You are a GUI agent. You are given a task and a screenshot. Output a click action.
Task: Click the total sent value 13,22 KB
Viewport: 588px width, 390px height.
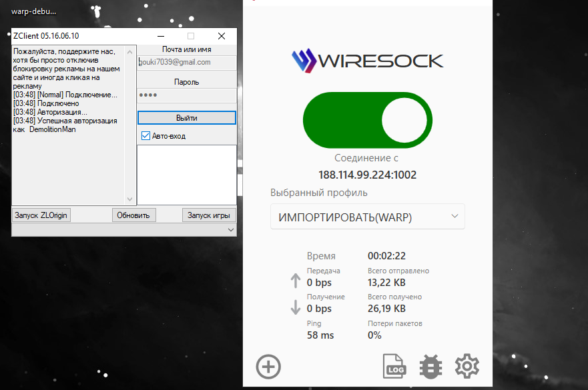(x=386, y=283)
